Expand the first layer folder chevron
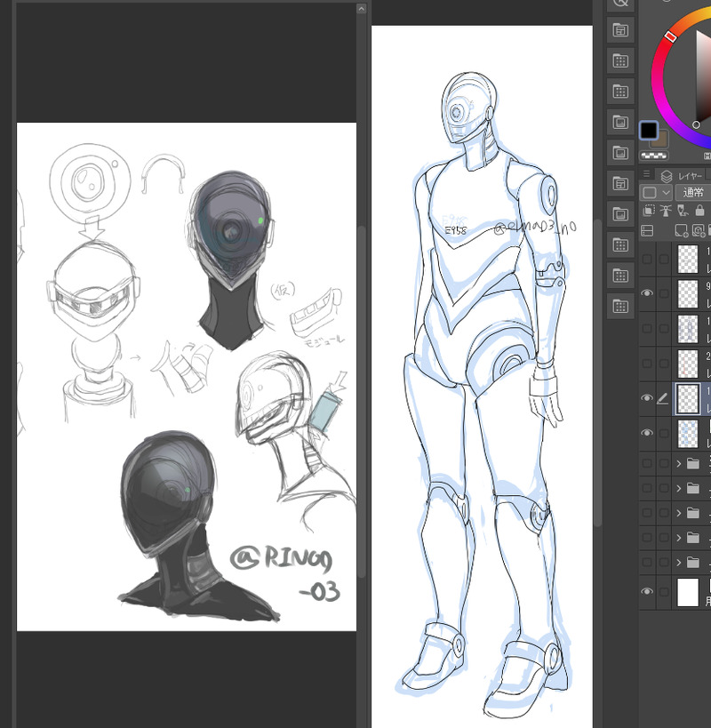This screenshot has width=711, height=728. pos(679,463)
